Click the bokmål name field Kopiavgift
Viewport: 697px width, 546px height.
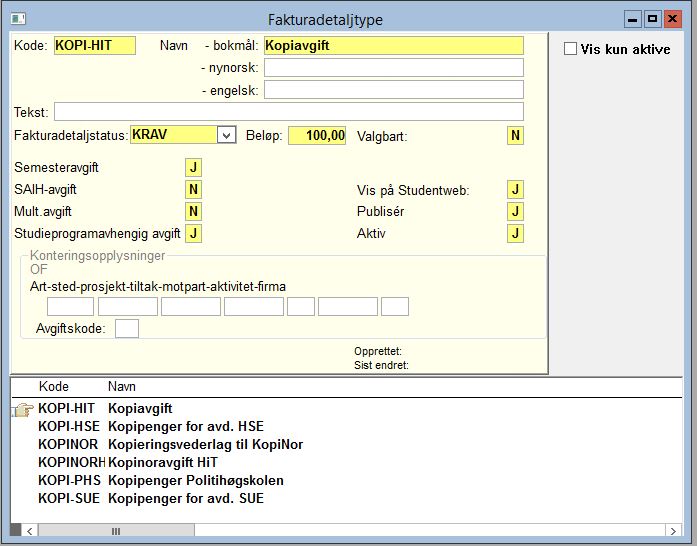(x=394, y=46)
